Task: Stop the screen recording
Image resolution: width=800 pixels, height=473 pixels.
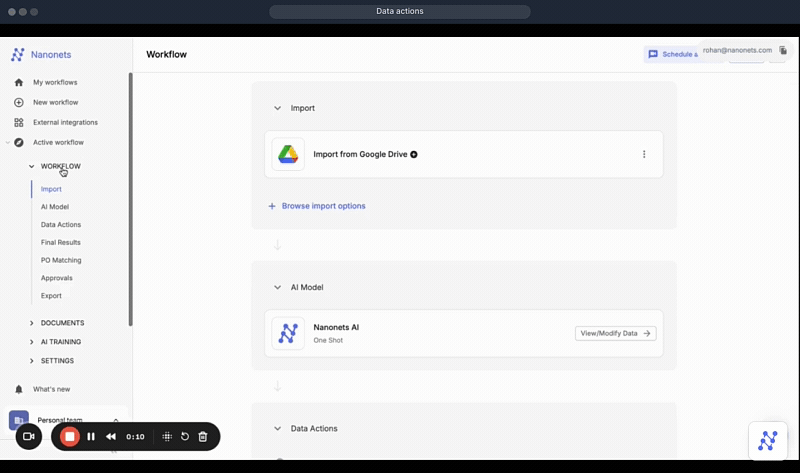Action: [x=70, y=437]
